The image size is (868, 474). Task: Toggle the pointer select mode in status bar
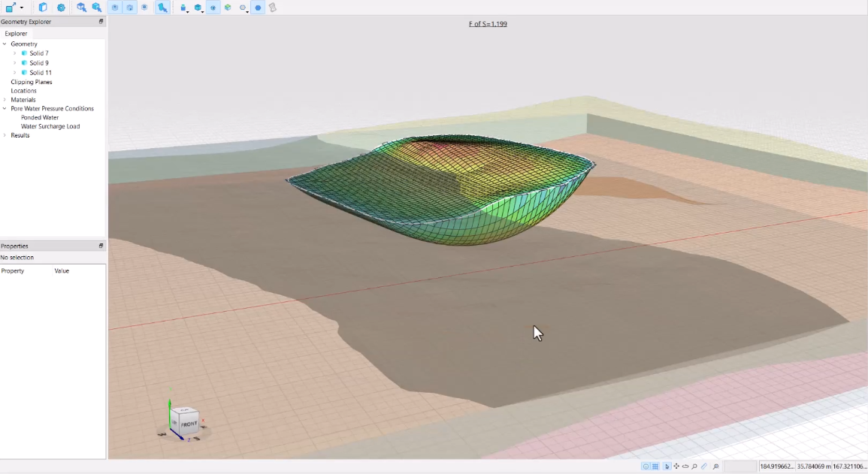click(x=667, y=466)
